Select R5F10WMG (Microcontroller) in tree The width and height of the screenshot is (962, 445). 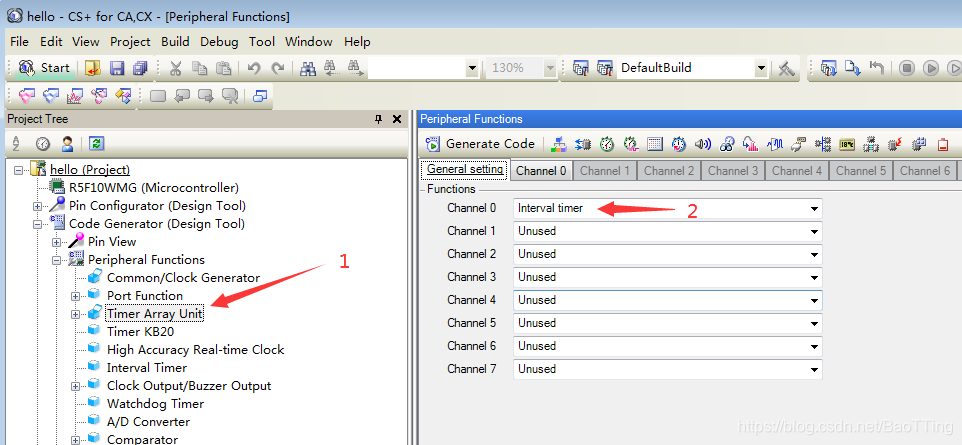tap(153, 188)
